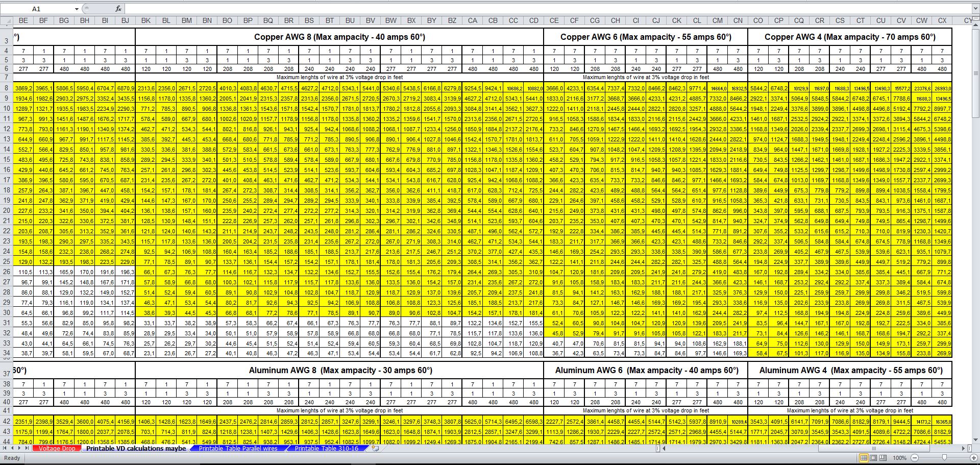
Task: Select column header CO
Action: (758, 20)
